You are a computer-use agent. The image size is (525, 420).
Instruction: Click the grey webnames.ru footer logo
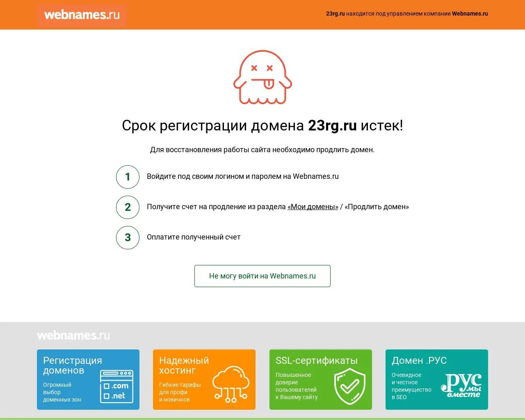[73, 336]
